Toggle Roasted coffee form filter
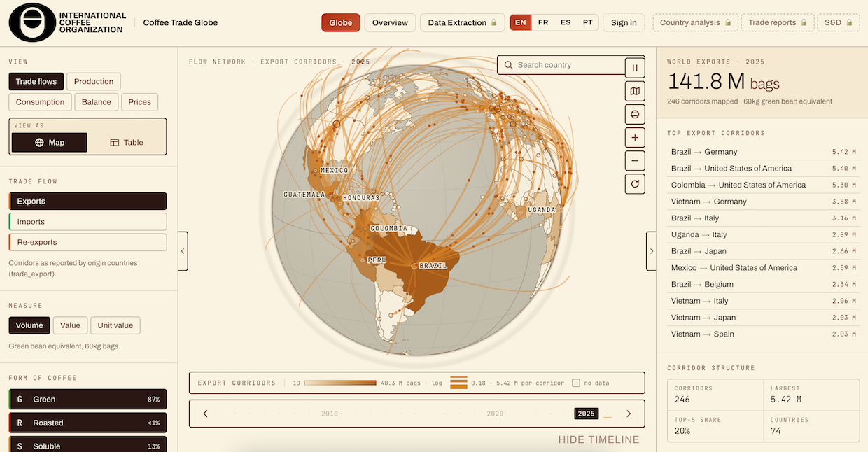The width and height of the screenshot is (868, 452). click(x=87, y=423)
